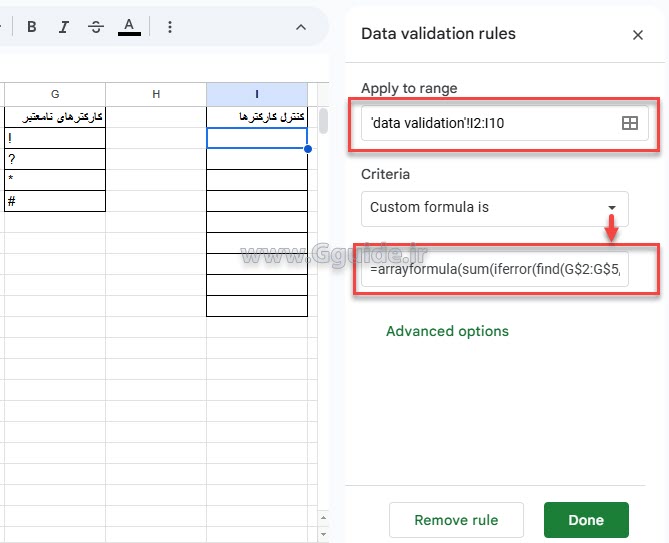The image size is (669, 543).
Task: Open the three-dot more options menu
Action: [169, 27]
